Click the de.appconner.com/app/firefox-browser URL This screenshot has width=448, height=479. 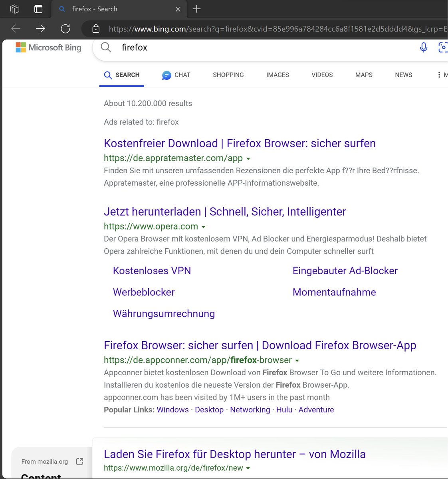pos(198,360)
